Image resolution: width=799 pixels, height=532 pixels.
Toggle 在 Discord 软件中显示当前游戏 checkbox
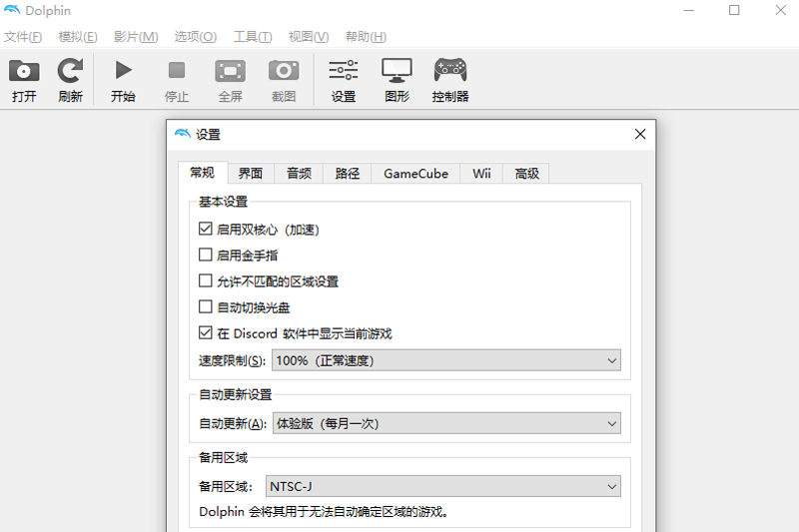click(206, 333)
